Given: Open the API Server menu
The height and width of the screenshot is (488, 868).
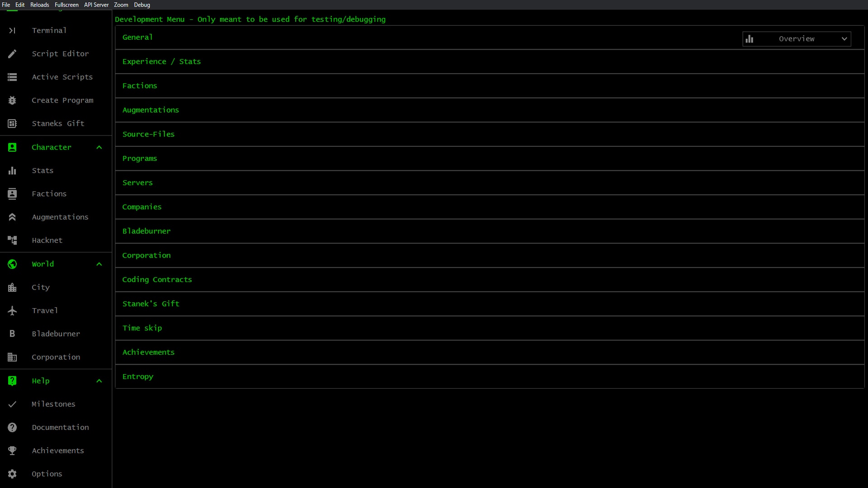Looking at the screenshot, I should [96, 5].
